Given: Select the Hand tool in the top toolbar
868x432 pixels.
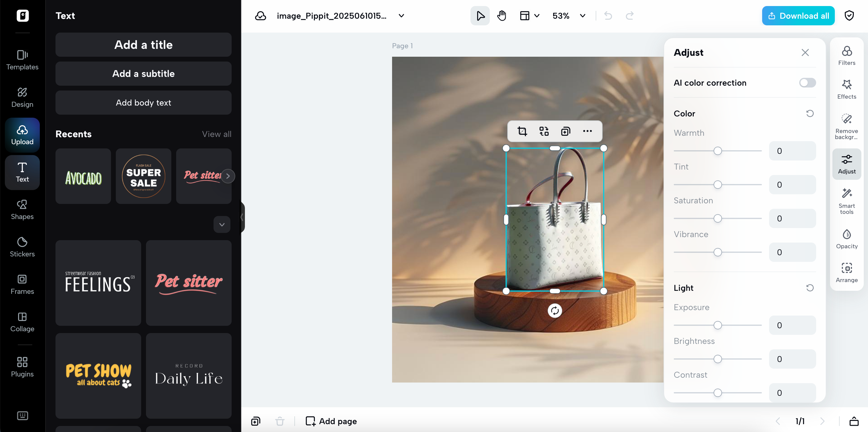Looking at the screenshot, I should pyautogui.click(x=501, y=15).
